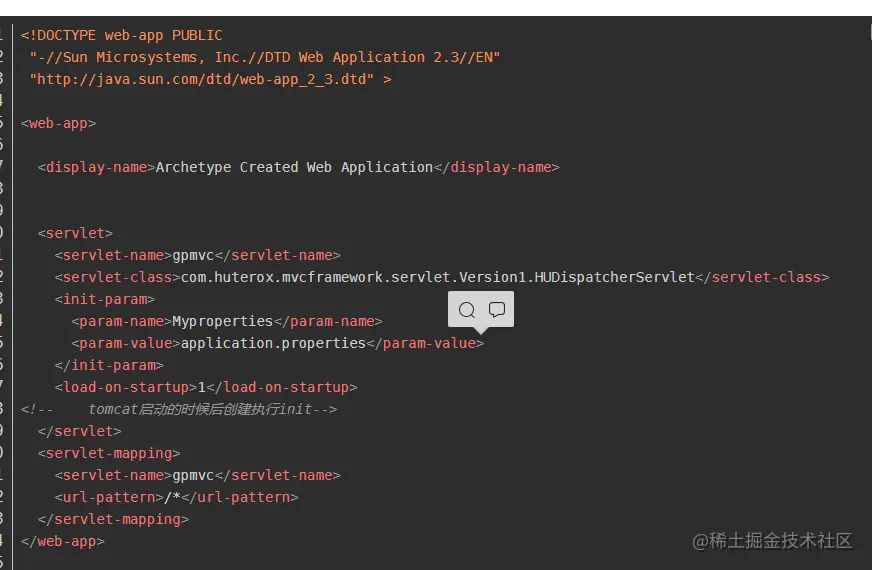Click text 'Archetype Created Web Application'
Image resolution: width=872 pixels, height=570 pixels.
point(294,167)
